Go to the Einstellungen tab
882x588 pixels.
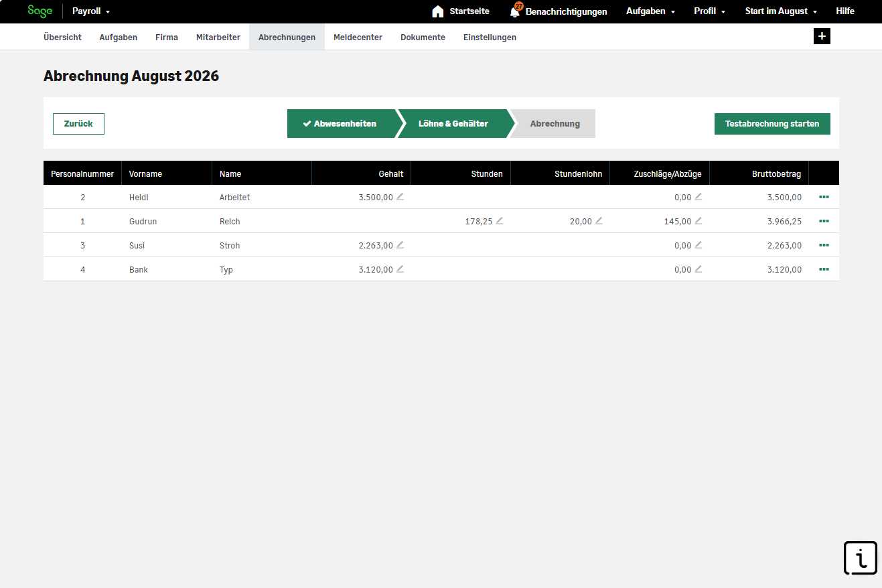click(x=490, y=38)
